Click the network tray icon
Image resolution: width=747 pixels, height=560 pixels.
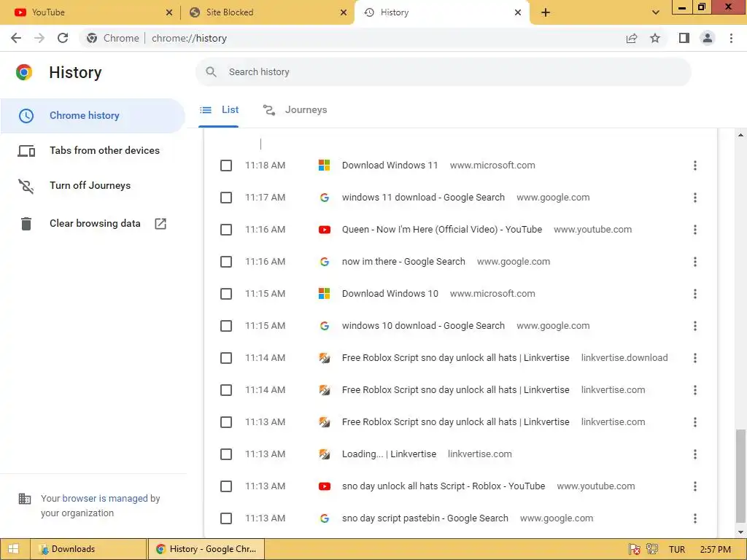point(652,549)
